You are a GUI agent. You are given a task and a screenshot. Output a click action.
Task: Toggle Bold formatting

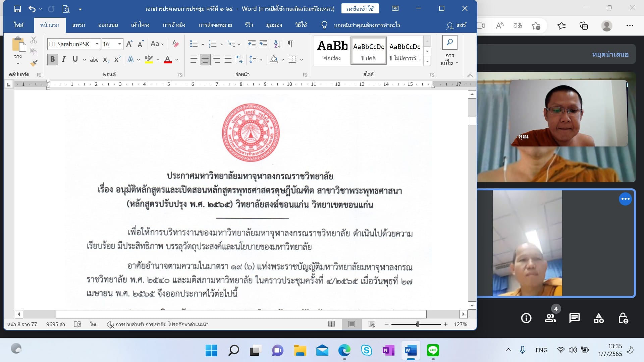point(52,59)
